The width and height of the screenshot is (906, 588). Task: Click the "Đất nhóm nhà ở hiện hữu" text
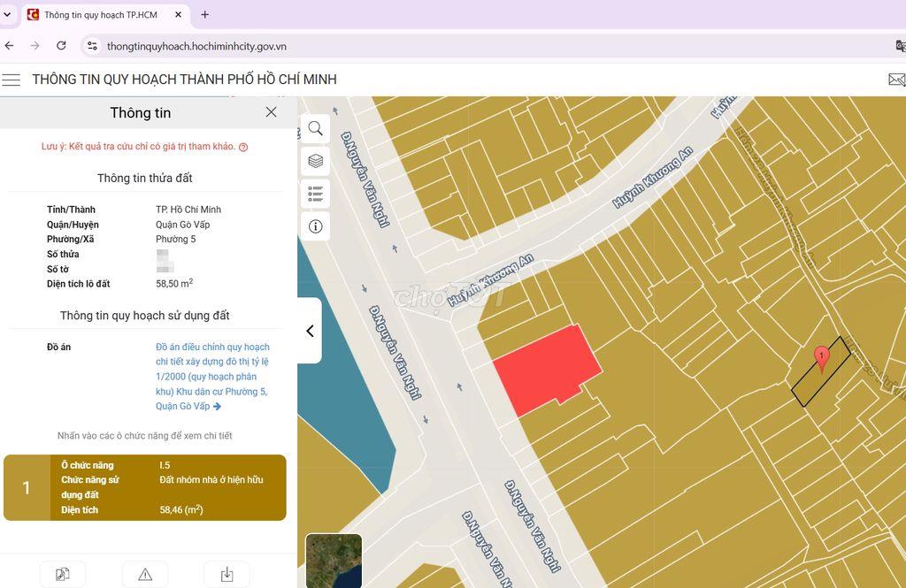point(211,480)
